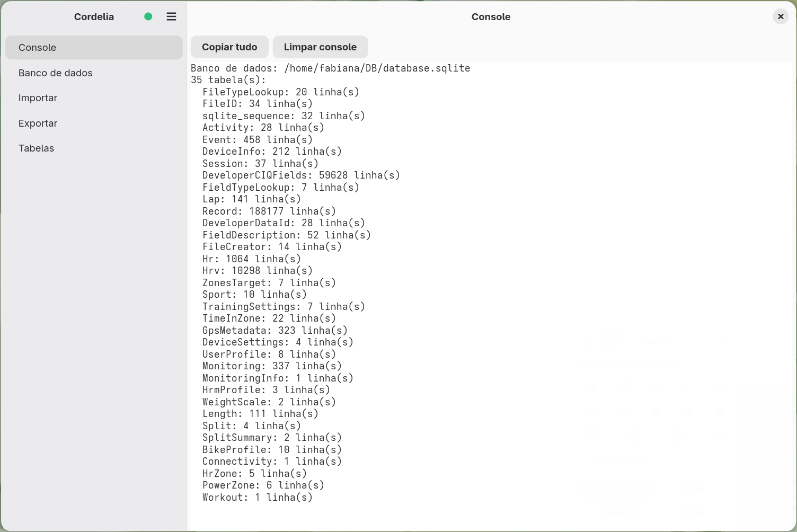The image size is (797, 532).
Task: Click the database path line
Action: point(331,68)
